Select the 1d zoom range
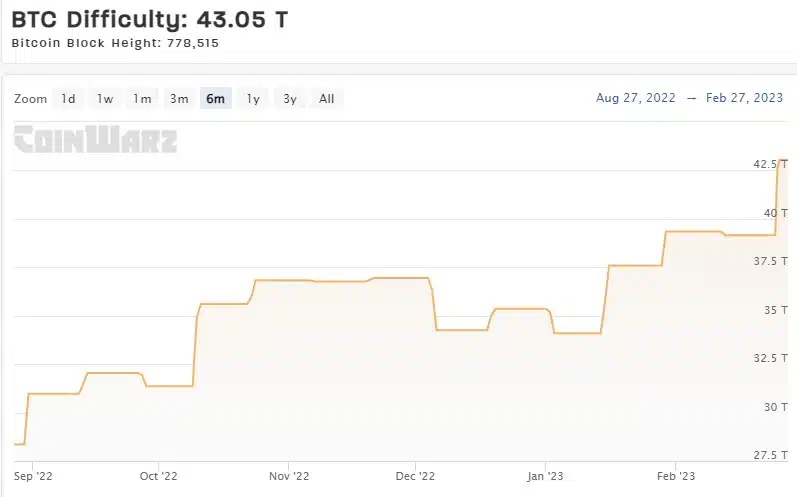 coord(68,99)
